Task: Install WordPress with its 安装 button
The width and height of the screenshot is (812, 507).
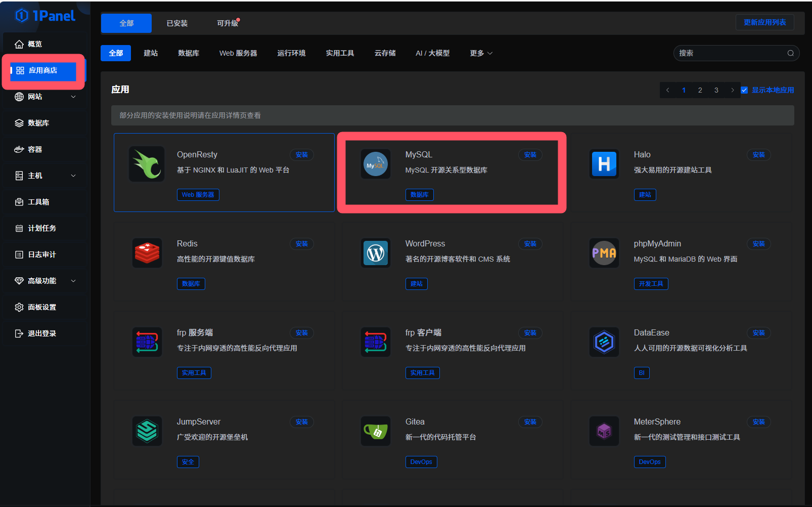Action: pos(530,244)
